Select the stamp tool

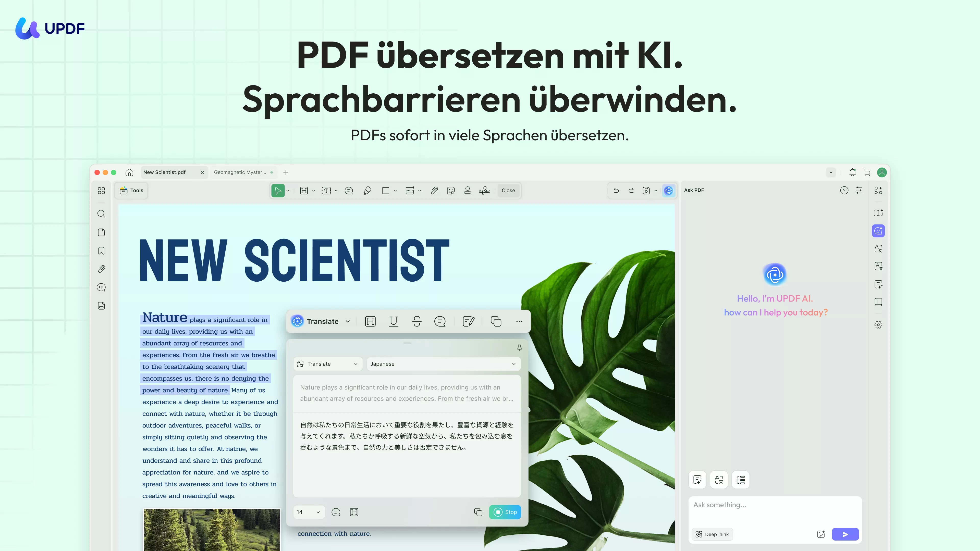(468, 191)
